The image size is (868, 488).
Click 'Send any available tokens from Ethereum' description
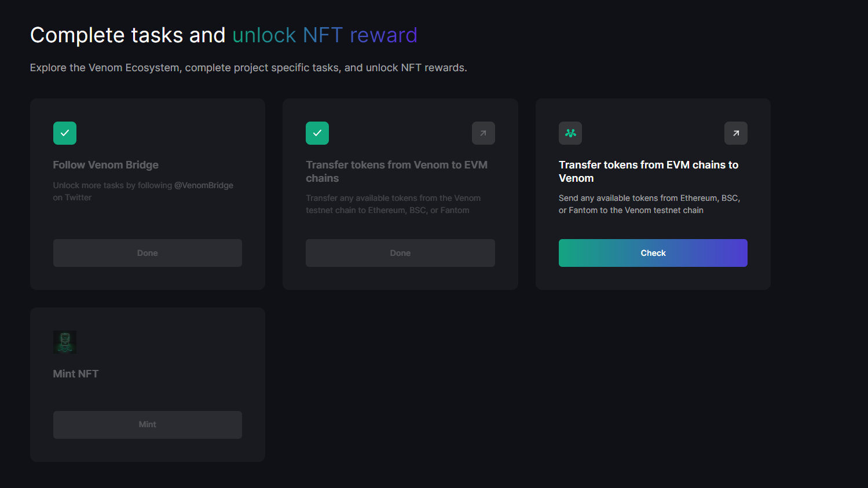[x=650, y=204]
